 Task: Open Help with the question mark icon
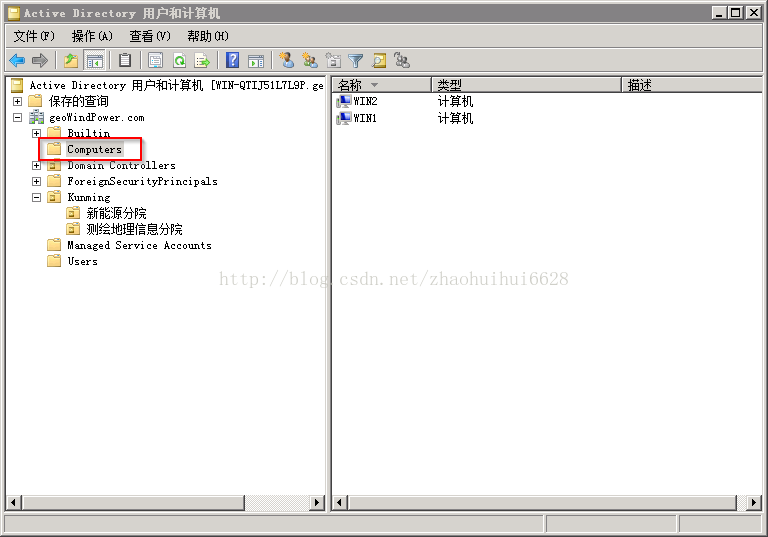[233, 61]
